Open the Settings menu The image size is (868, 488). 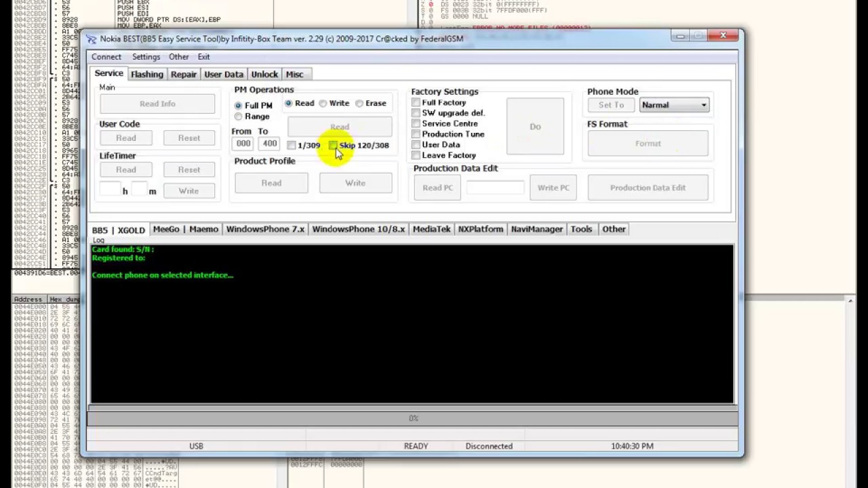click(146, 57)
